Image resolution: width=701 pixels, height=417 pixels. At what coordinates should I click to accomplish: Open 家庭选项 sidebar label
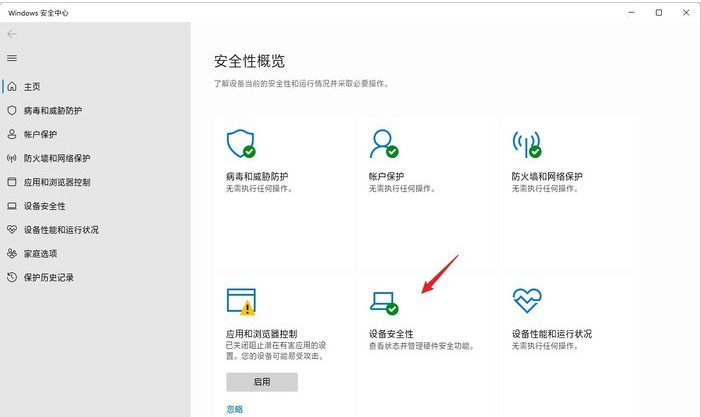coord(40,253)
